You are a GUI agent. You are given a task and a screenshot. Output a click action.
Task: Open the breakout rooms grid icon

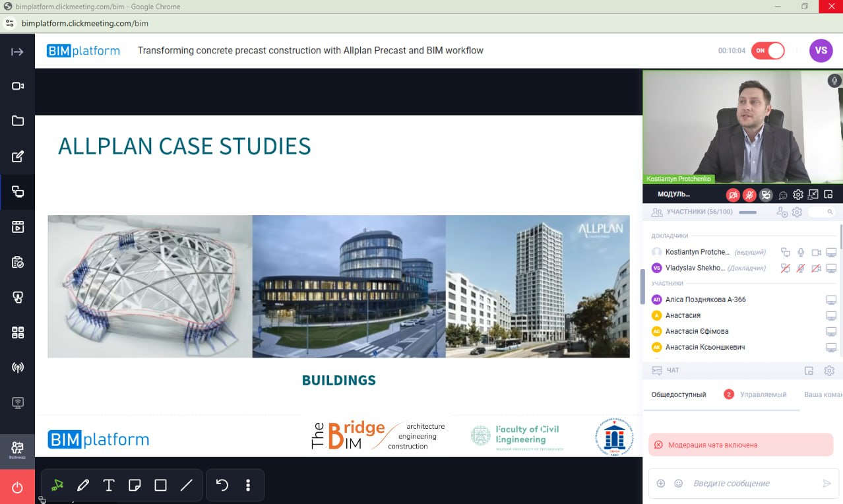click(x=18, y=332)
